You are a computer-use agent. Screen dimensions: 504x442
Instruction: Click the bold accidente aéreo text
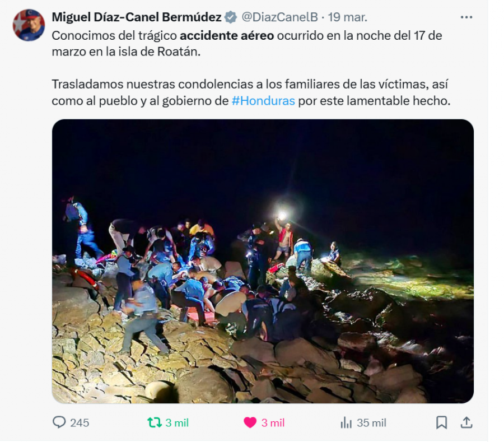tap(227, 35)
